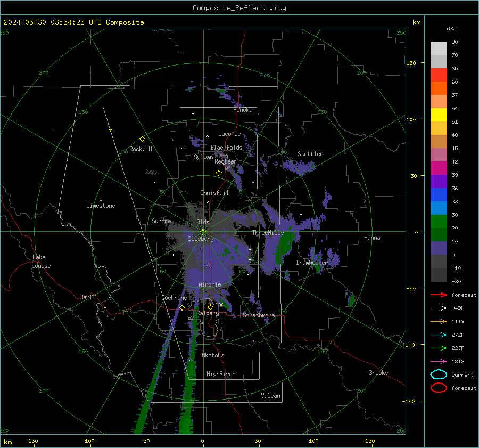
Task: Click the Lake Louise label
Action: (41, 262)
